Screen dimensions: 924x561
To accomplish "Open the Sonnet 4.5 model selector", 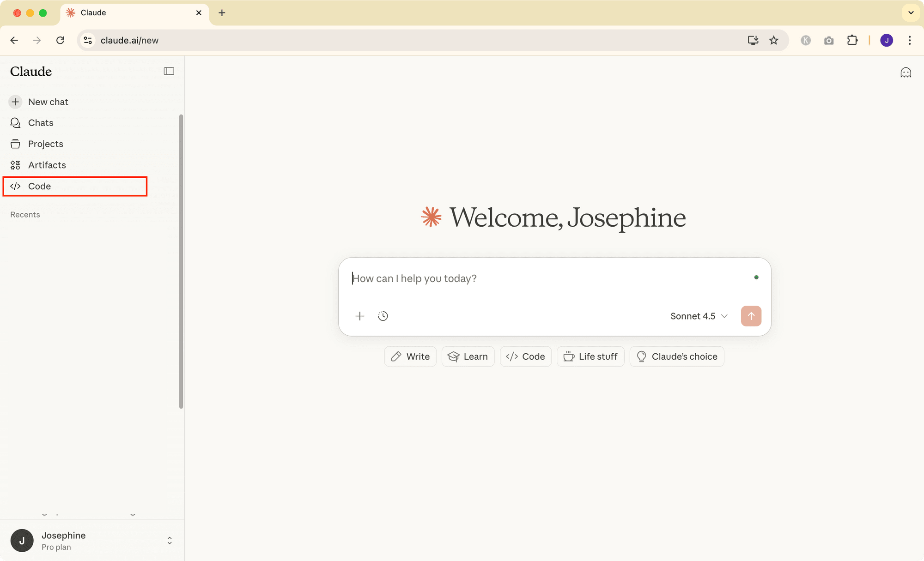I will tap(698, 316).
